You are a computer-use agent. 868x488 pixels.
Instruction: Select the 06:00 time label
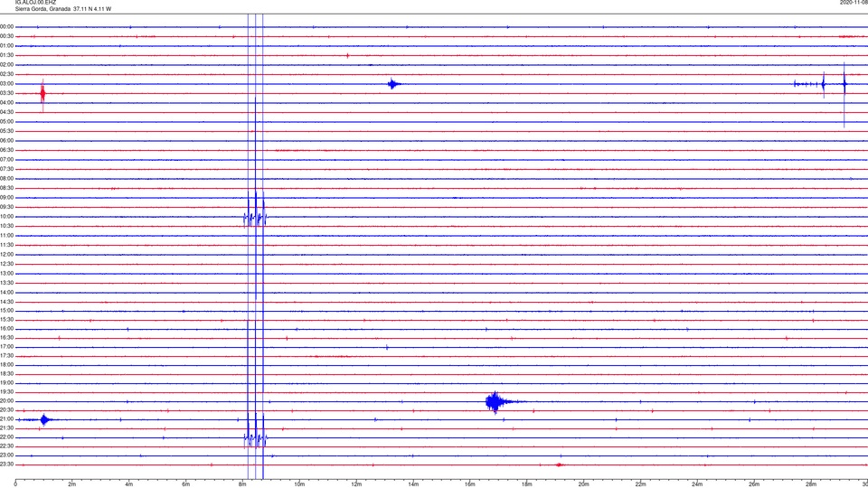(6, 141)
